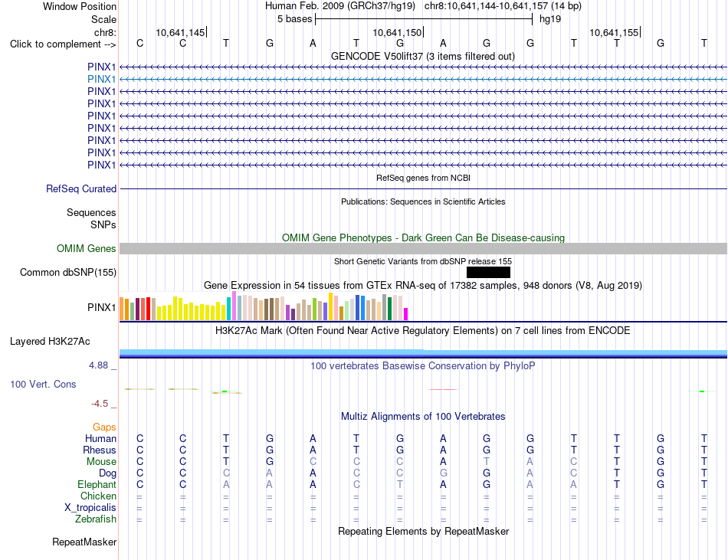This screenshot has width=728, height=560.
Task: Click the 'H3K27Ac Mark' ENCODE track title
Action: pos(423,330)
